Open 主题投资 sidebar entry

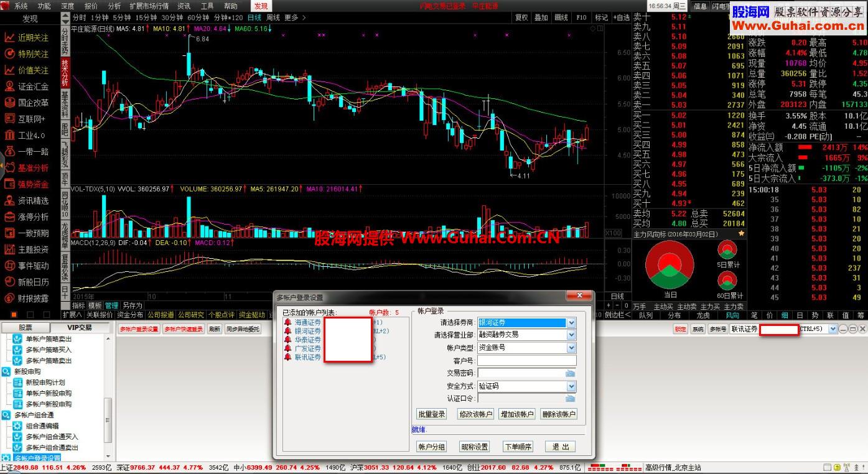(x=26, y=249)
